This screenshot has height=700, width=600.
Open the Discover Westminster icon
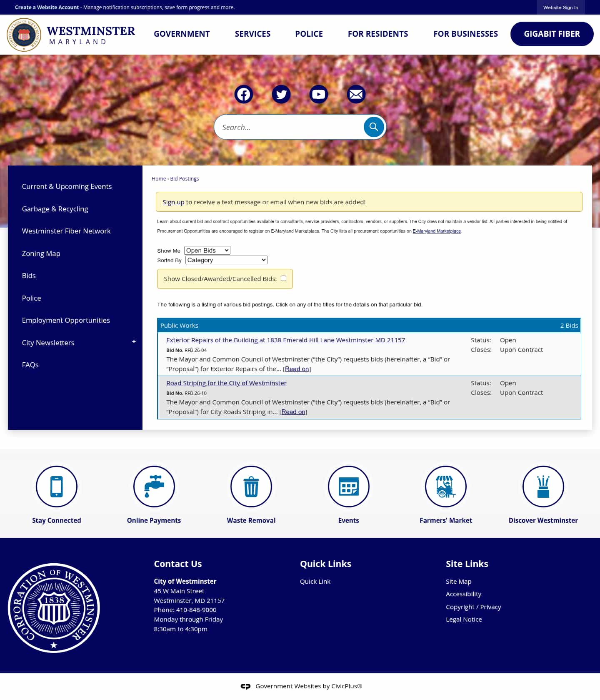tap(543, 487)
